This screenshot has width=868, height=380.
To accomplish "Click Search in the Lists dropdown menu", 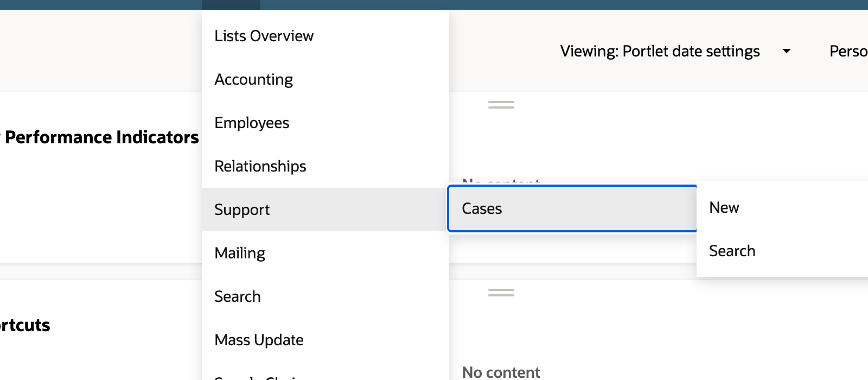I will click(325, 296).
